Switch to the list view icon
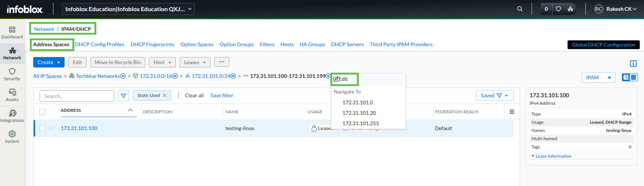 626,77
